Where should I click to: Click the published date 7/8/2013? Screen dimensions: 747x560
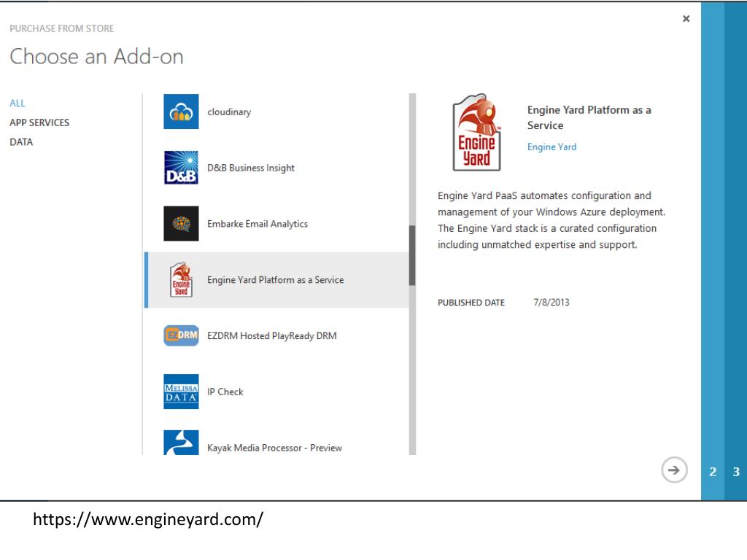pyautogui.click(x=551, y=302)
